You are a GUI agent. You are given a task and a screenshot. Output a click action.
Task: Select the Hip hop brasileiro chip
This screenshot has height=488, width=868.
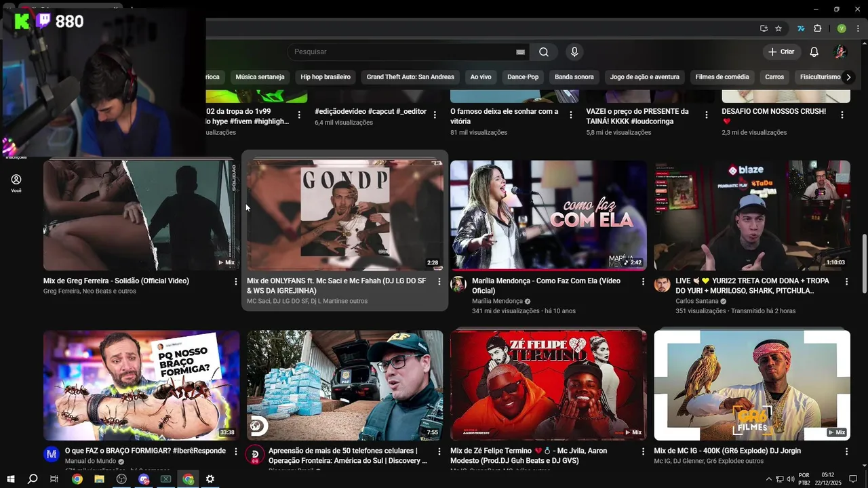coord(325,77)
